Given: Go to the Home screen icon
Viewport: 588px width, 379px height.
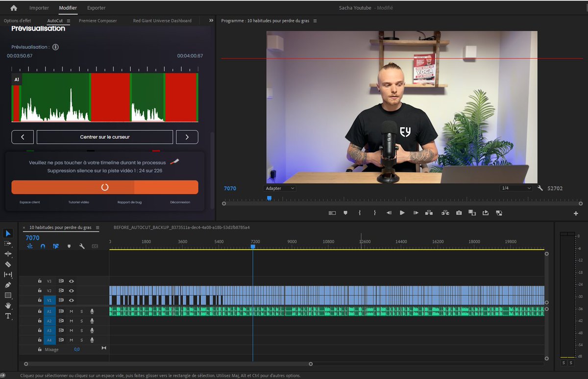Looking at the screenshot, I should pyautogui.click(x=13, y=8).
